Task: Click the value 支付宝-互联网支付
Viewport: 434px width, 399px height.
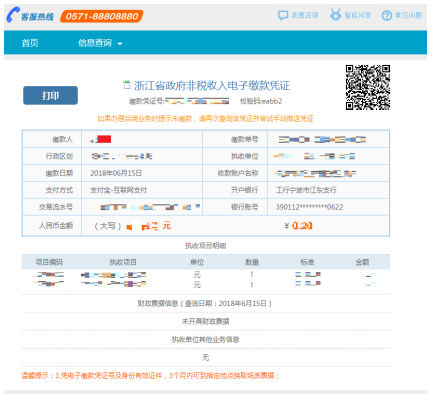Action: 118,190
